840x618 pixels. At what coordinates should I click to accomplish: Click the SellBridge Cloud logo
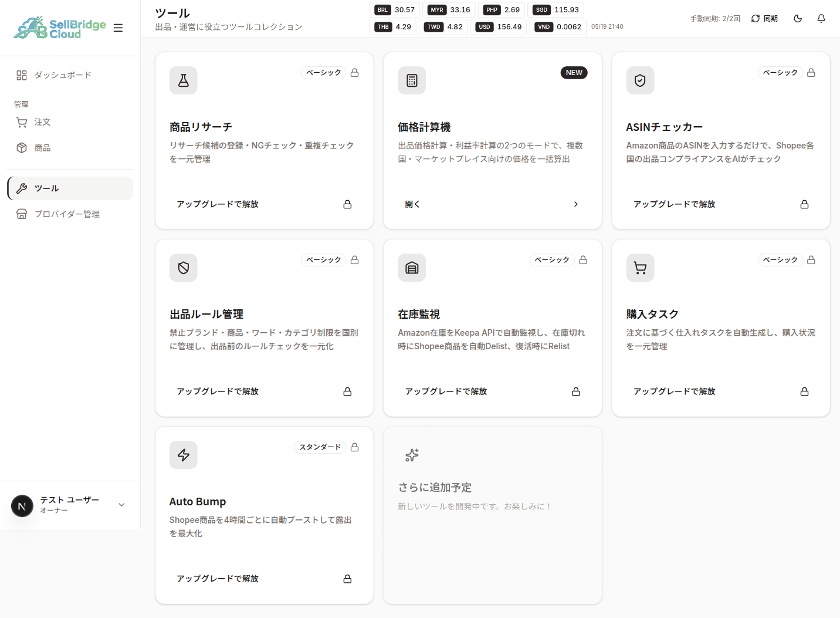[60, 28]
